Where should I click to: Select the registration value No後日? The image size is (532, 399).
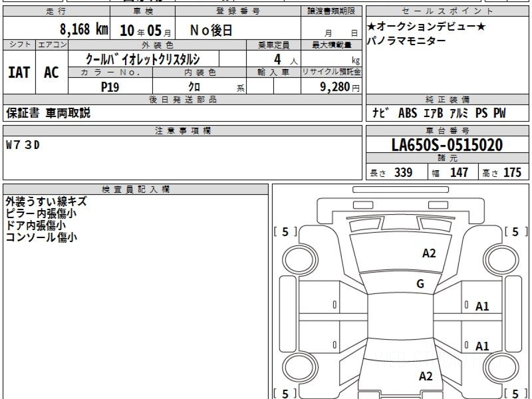pyautogui.click(x=211, y=30)
